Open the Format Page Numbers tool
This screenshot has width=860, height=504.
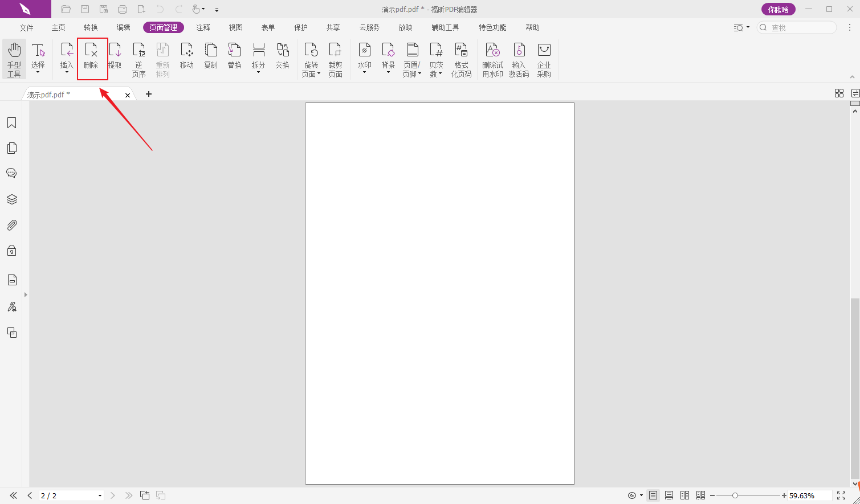[x=461, y=59]
